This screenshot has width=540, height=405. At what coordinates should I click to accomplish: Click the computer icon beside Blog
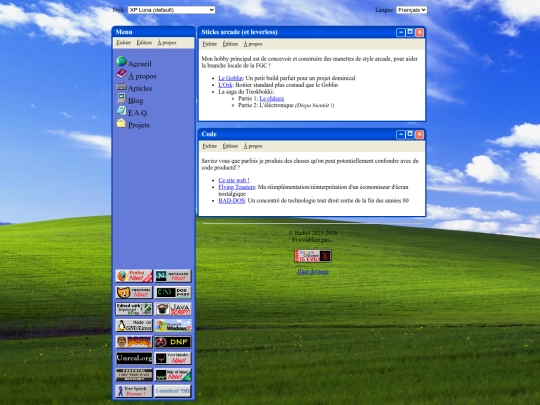[x=121, y=98]
